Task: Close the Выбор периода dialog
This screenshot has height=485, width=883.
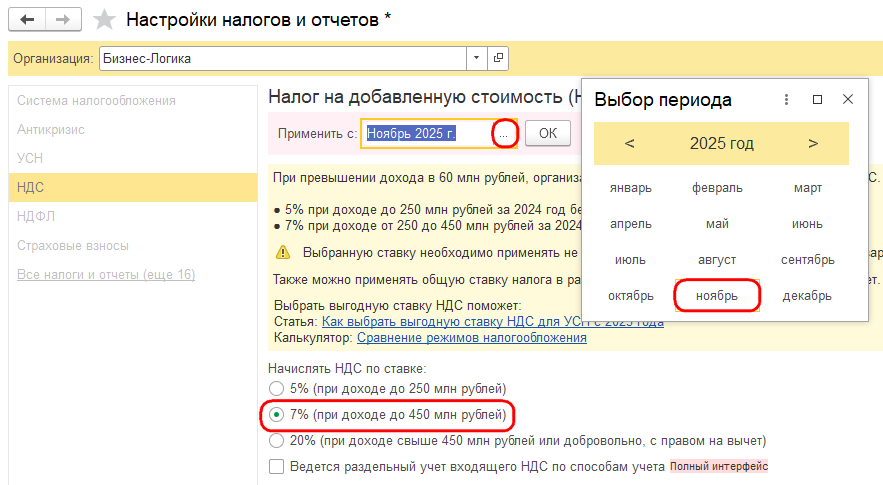Action: pyautogui.click(x=848, y=99)
